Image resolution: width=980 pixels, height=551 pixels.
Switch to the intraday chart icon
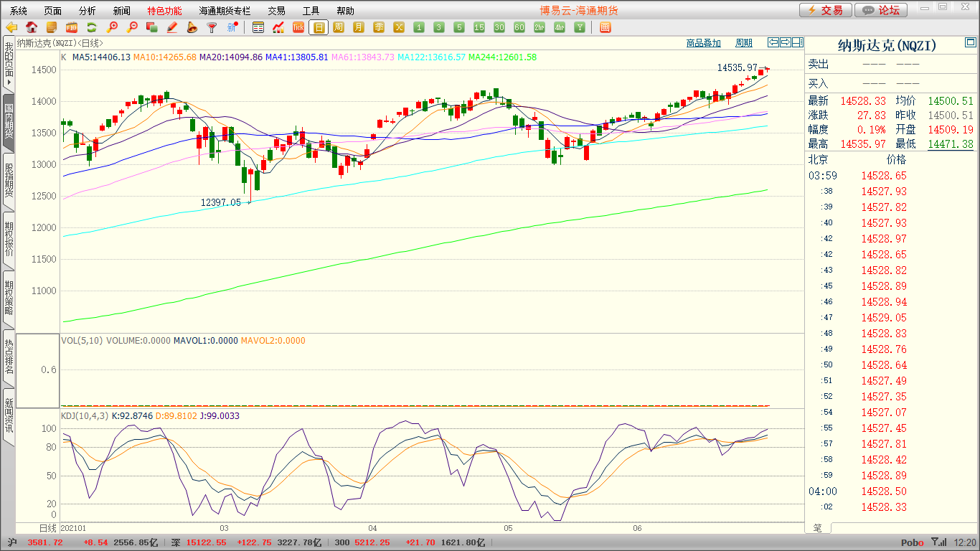(278, 28)
